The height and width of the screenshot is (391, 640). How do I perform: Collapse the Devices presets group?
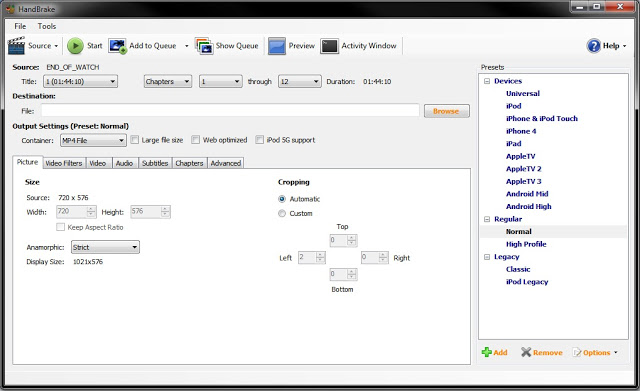click(487, 81)
